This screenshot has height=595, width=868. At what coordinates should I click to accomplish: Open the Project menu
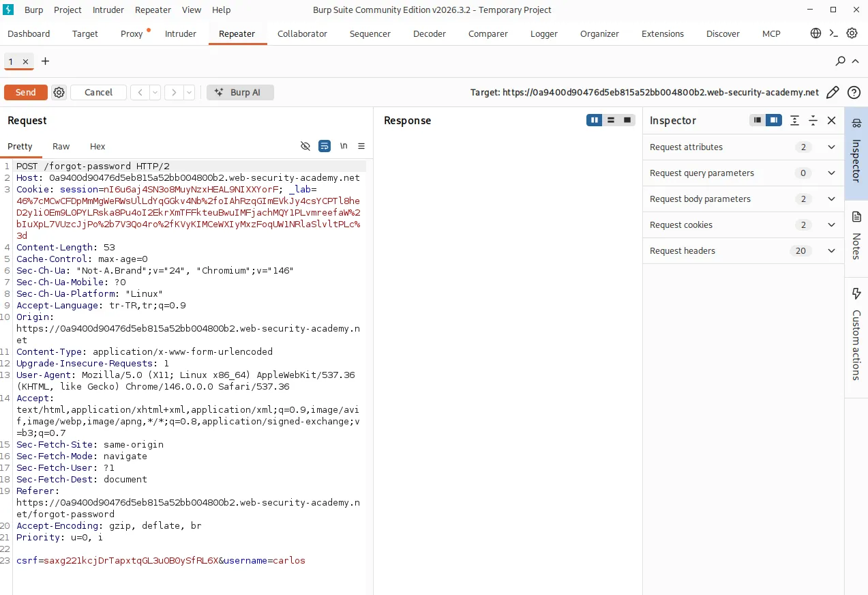(x=68, y=10)
